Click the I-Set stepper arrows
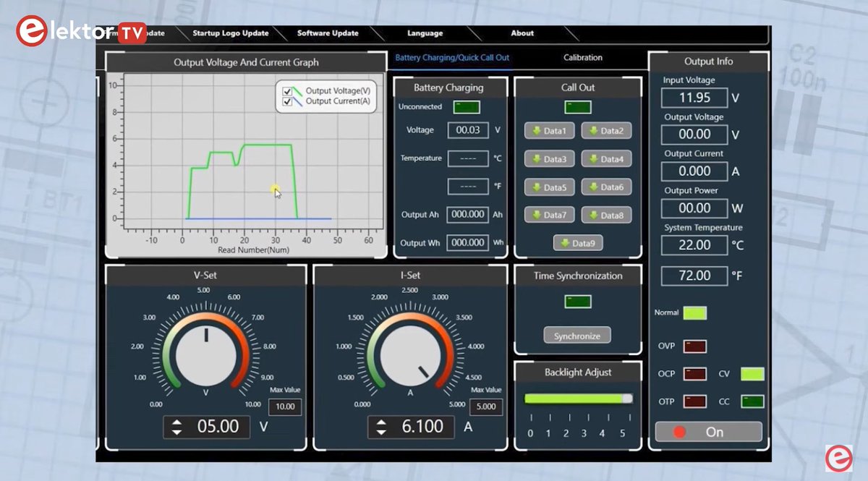Screen dimensions: 868x481 (x=382, y=427)
